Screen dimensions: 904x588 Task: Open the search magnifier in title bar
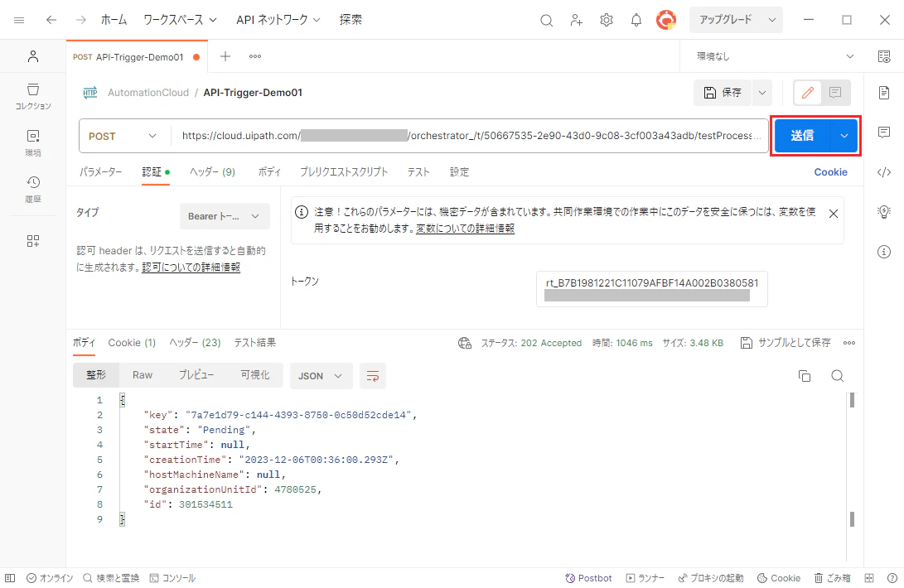[x=547, y=21]
